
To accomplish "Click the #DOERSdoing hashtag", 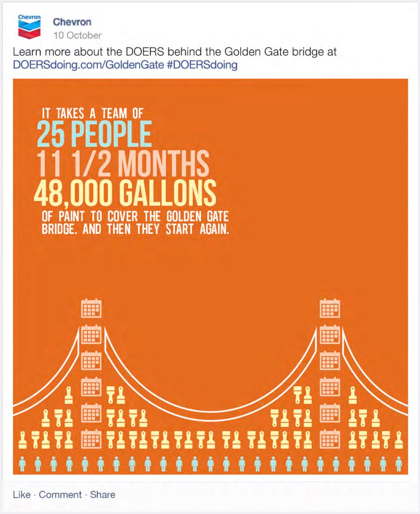I will click(202, 64).
